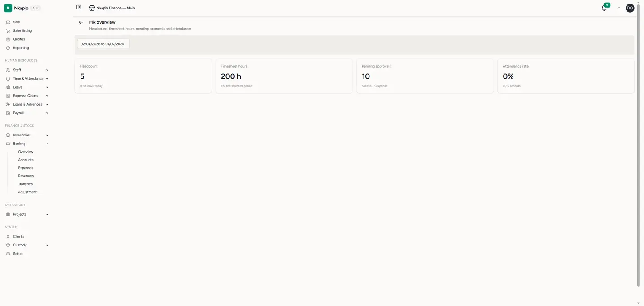Open Banking Adjustment submenu item

[27, 192]
